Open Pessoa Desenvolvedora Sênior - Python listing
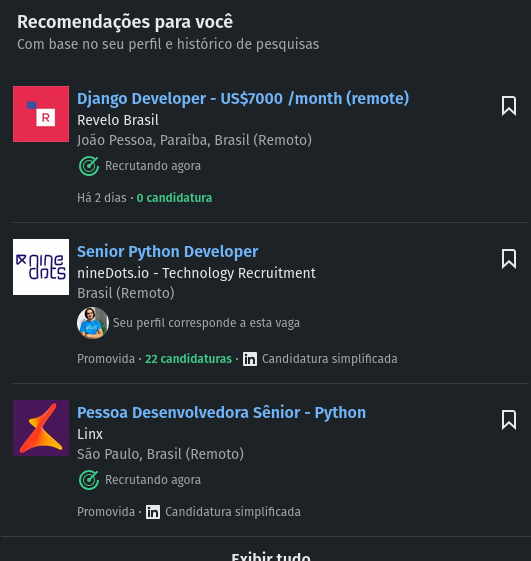The width and height of the screenshot is (531, 561). [221, 413]
